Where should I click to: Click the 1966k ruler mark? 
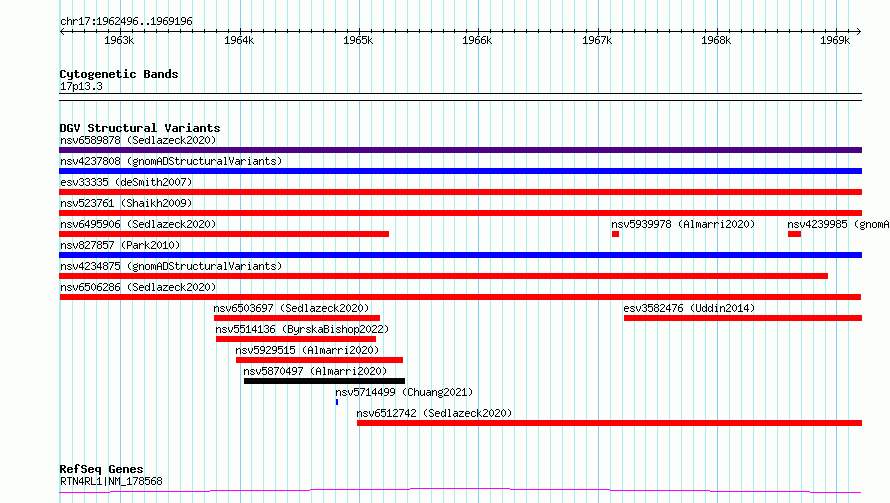tap(477, 40)
